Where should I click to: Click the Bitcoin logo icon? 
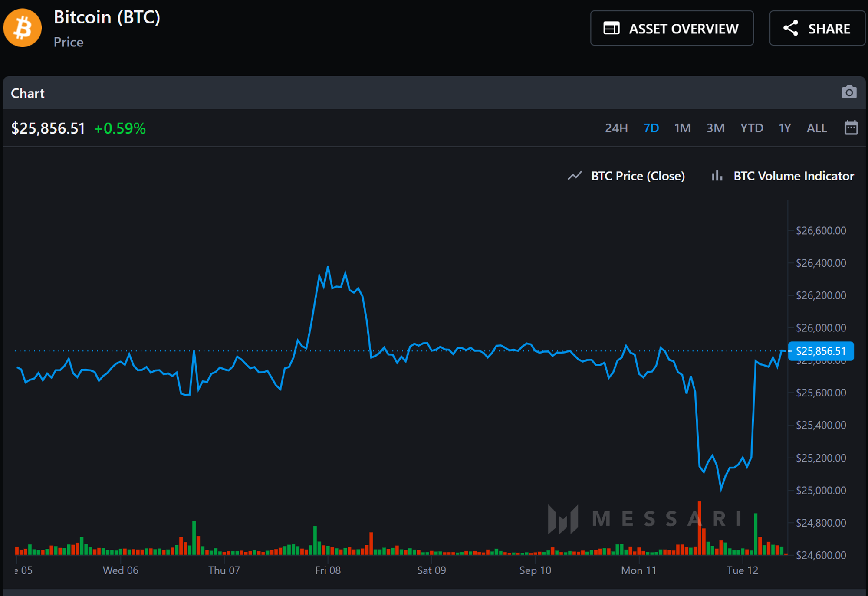(x=23, y=28)
